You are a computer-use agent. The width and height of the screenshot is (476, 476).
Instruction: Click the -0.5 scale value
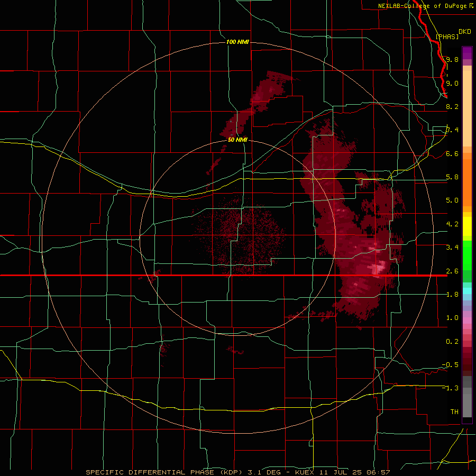(x=450, y=365)
